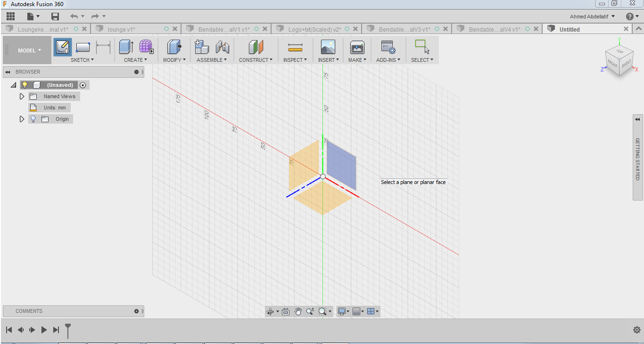Open the INSERT dropdown menu
This screenshot has width=644, height=344.
328,60
